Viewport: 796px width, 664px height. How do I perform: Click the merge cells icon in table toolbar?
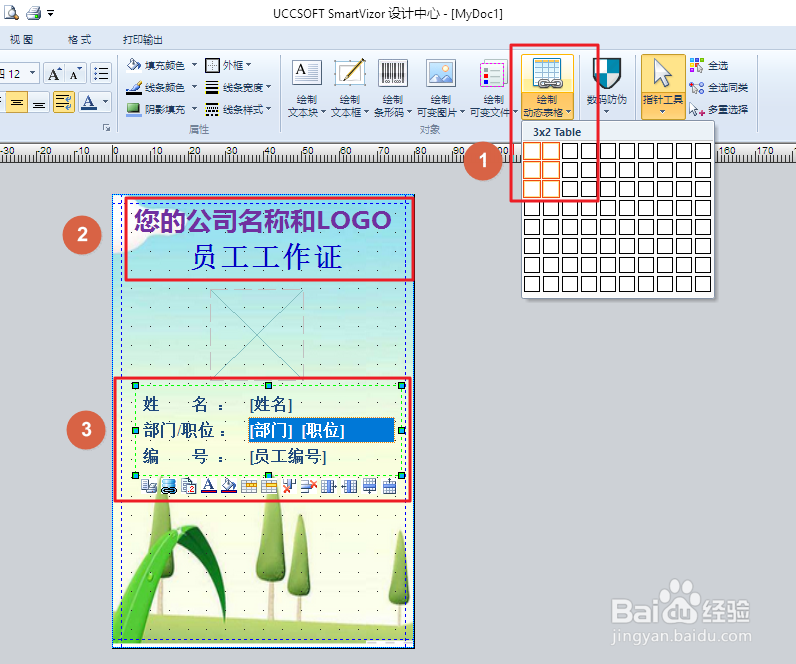point(249,486)
